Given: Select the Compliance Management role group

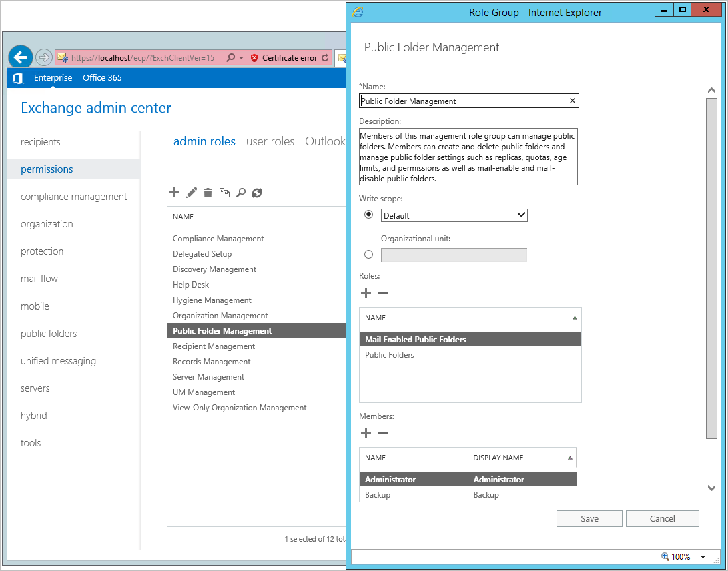Looking at the screenshot, I should (218, 239).
